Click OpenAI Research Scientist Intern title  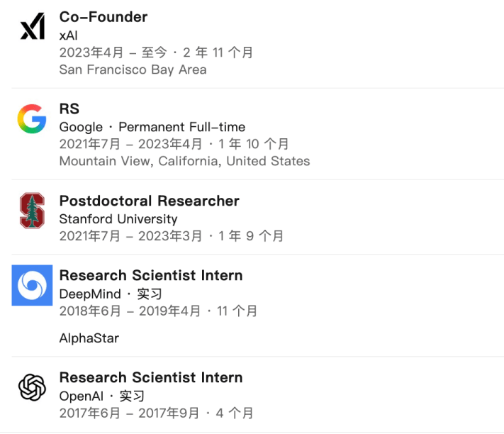click(x=151, y=377)
